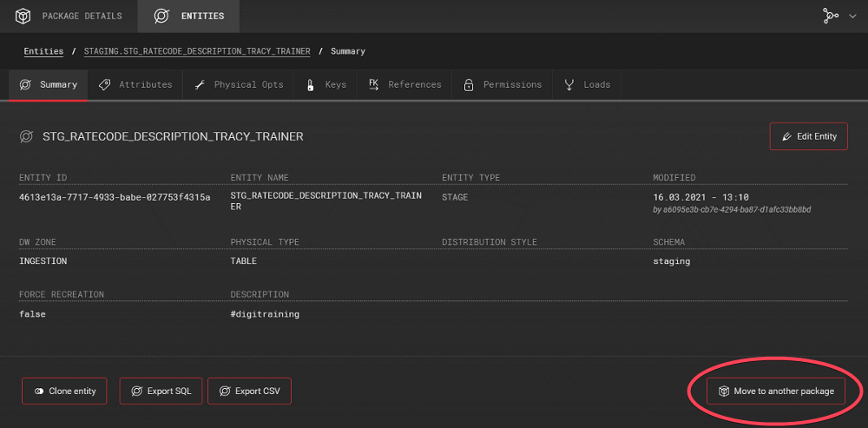868x428 pixels.
Task: Select the Summary tab
Action: point(49,84)
